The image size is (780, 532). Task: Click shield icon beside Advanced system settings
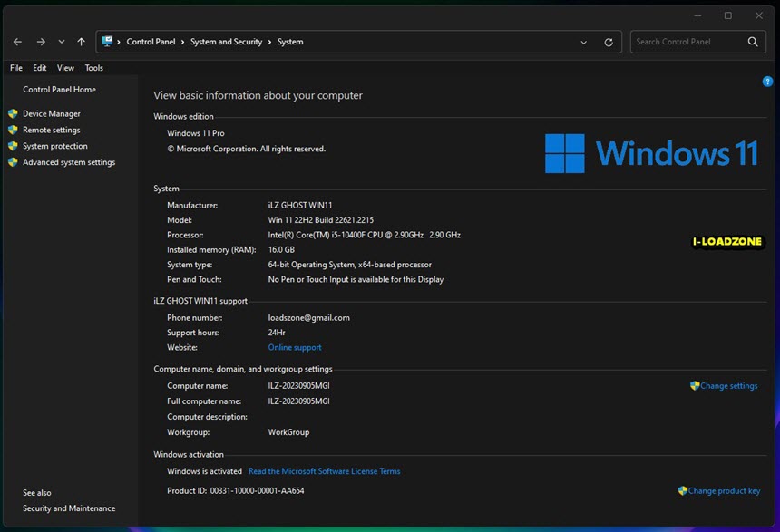point(13,162)
